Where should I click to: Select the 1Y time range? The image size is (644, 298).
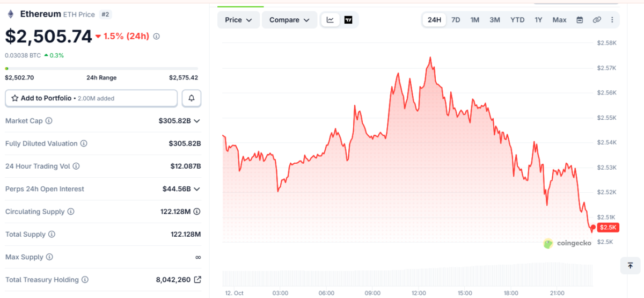538,20
